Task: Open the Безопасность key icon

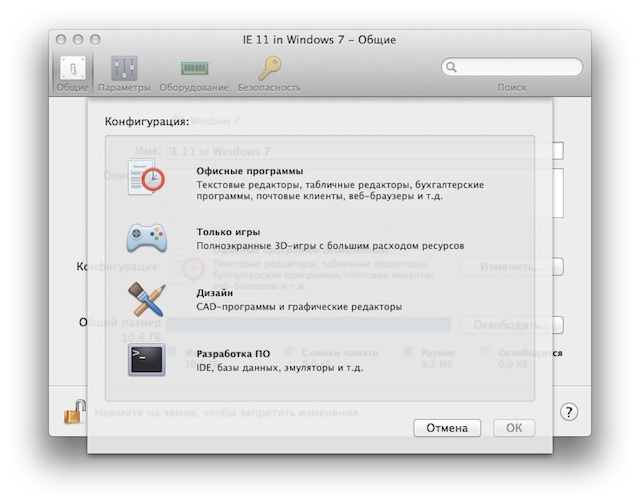Action: click(x=269, y=68)
